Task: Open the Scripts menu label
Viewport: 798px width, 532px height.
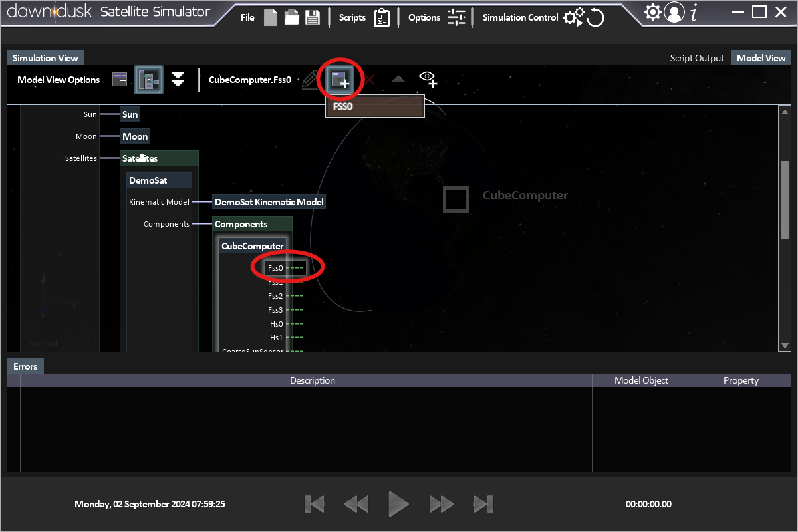Action: pos(352,18)
